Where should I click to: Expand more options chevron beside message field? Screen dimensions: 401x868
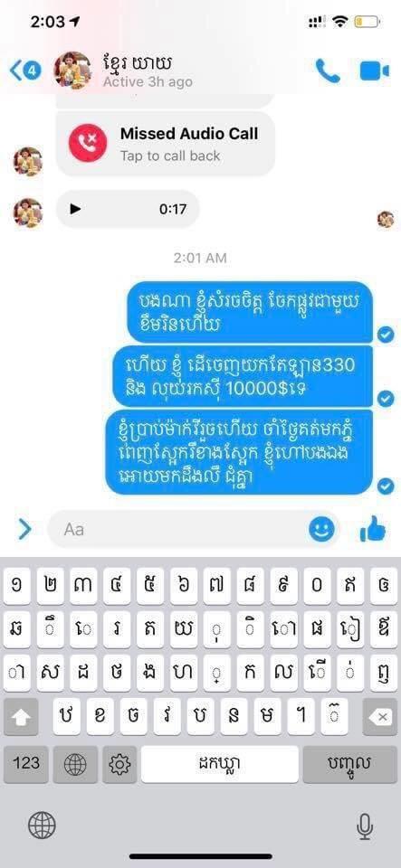24,530
